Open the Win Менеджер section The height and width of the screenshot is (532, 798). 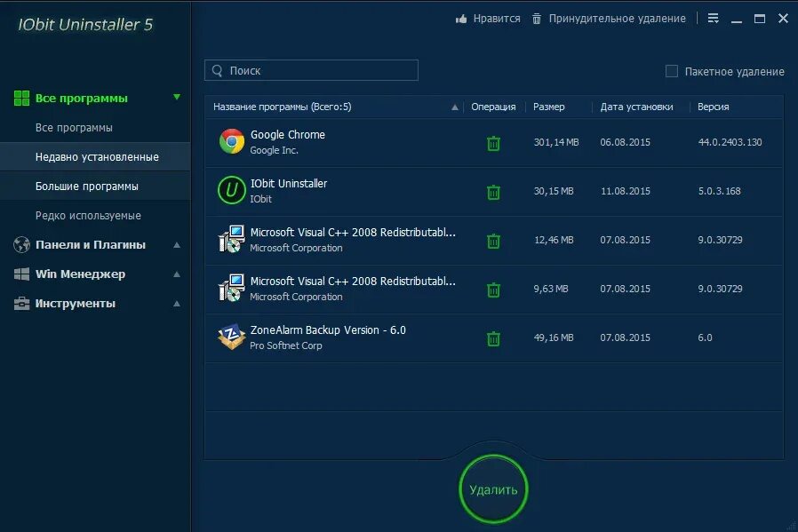[80, 274]
